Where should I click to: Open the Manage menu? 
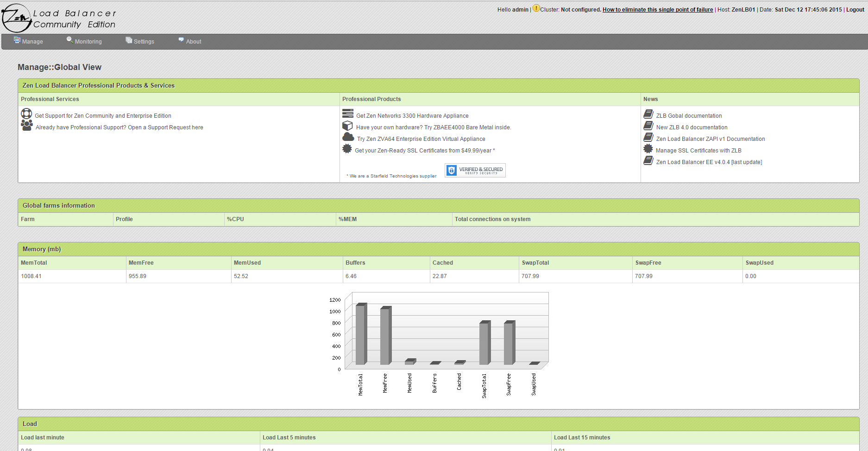[32, 42]
